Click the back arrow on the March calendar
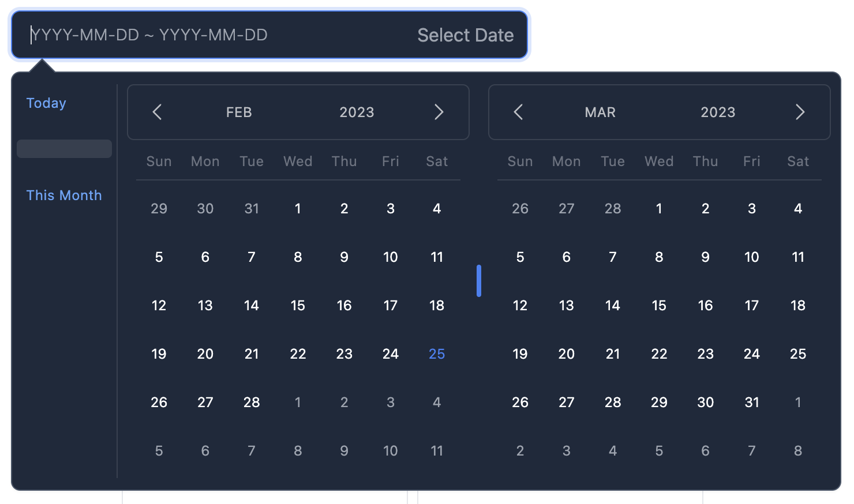 coord(518,112)
